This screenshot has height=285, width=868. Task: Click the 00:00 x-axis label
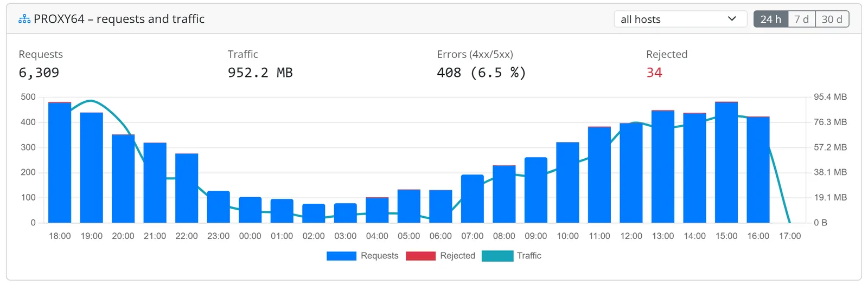pos(250,236)
